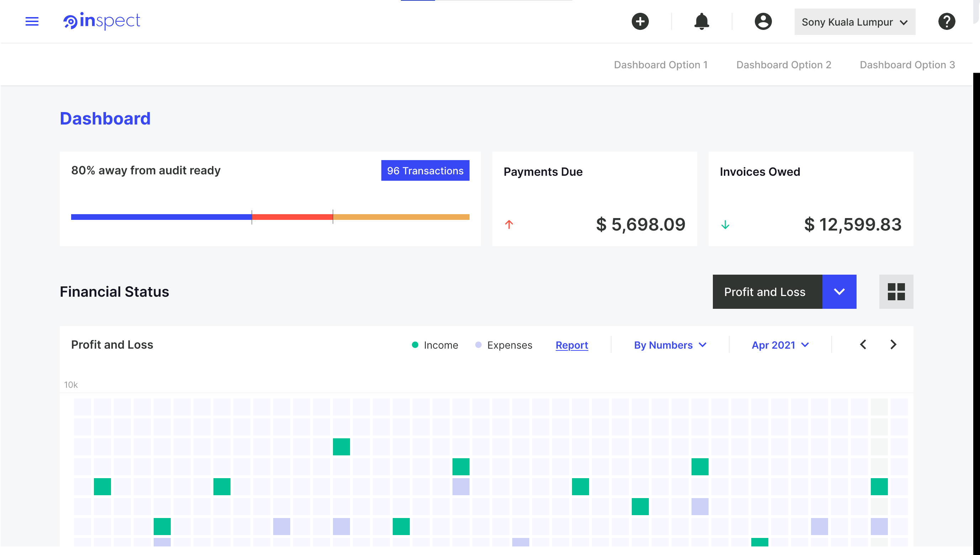Toggle the Income legend item
Screen dimensions: 980x555
pos(435,345)
